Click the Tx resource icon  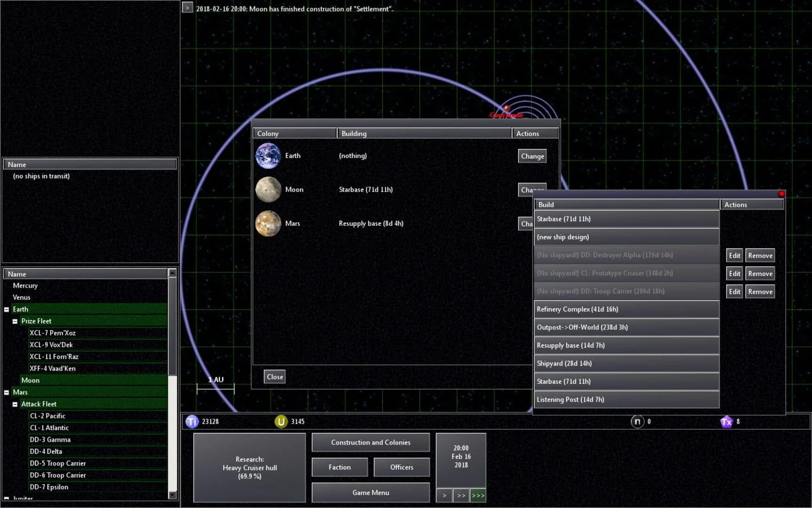[x=727, y=421]
